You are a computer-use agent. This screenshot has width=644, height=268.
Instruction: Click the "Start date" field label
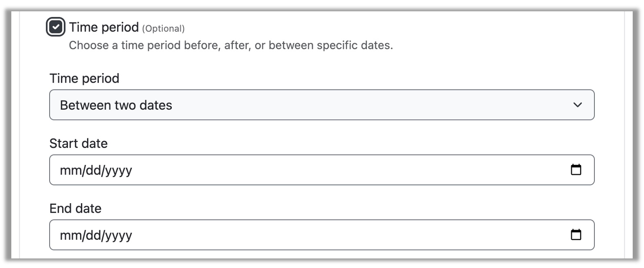point(78,143)
